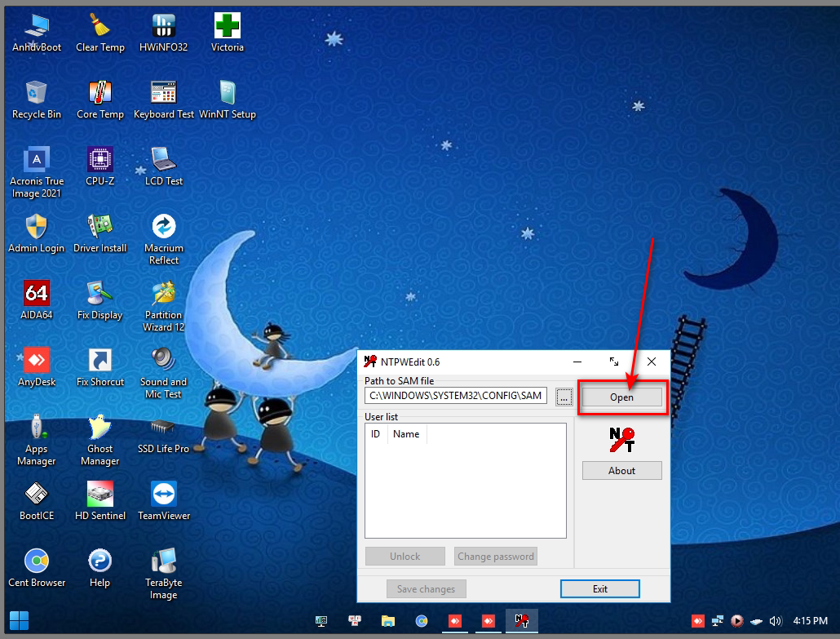This screenshot has width=840, height=639.
Task: Click the Exit button in NTPWEdit
Action: [600, 588]
